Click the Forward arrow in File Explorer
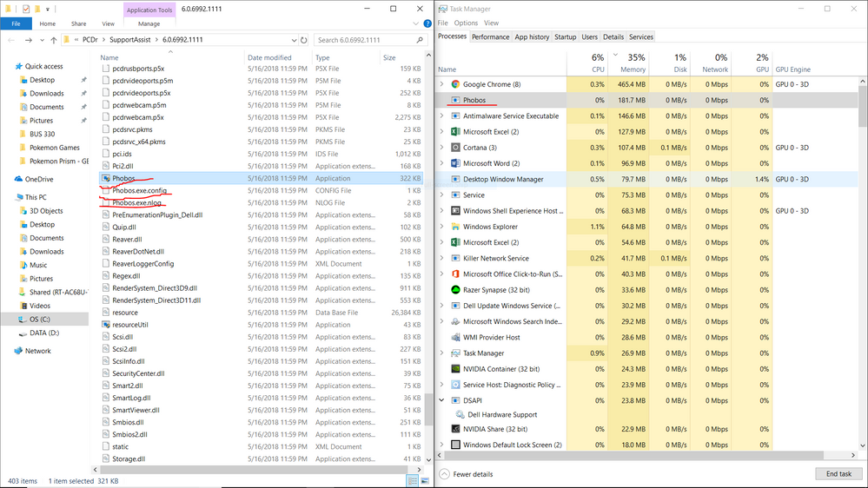 (x=28, y=40)
